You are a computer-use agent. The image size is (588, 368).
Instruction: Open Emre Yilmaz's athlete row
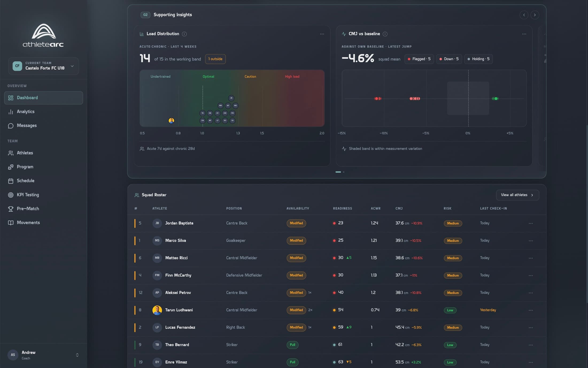click(337, 362)
